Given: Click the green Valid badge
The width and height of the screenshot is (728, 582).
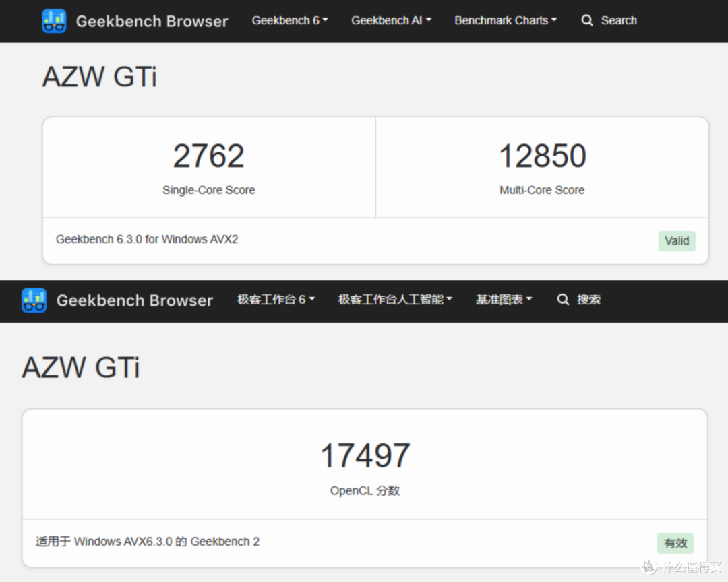Looking at the screenshot, I should (677, 241).
